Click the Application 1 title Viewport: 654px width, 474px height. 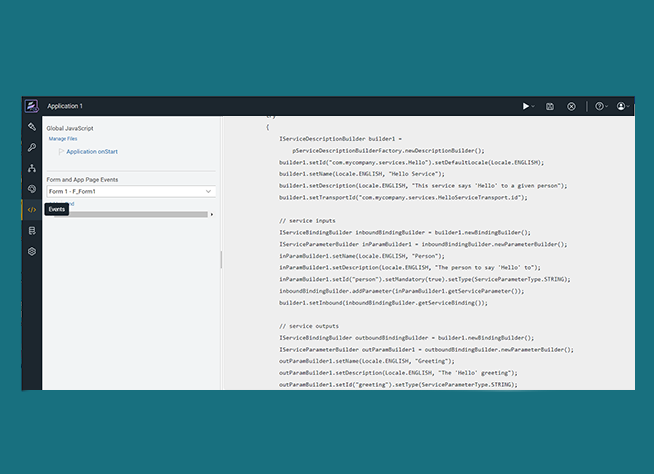[x=65, y=106]
